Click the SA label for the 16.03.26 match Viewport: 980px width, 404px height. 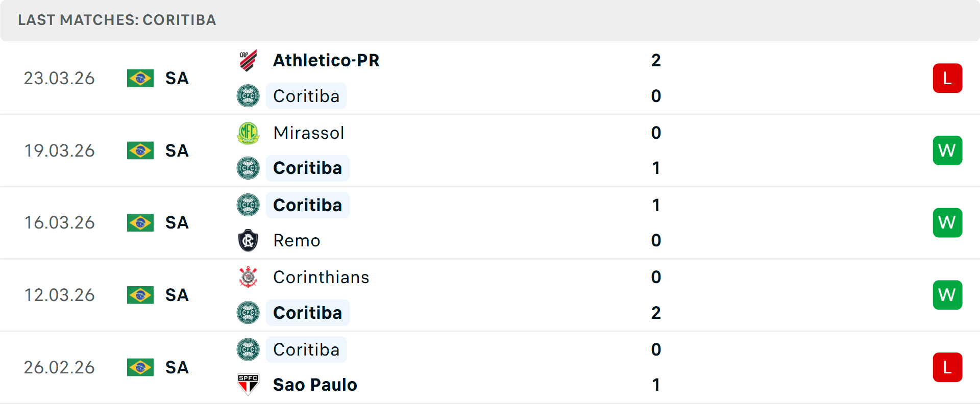[x=177, y=222]
